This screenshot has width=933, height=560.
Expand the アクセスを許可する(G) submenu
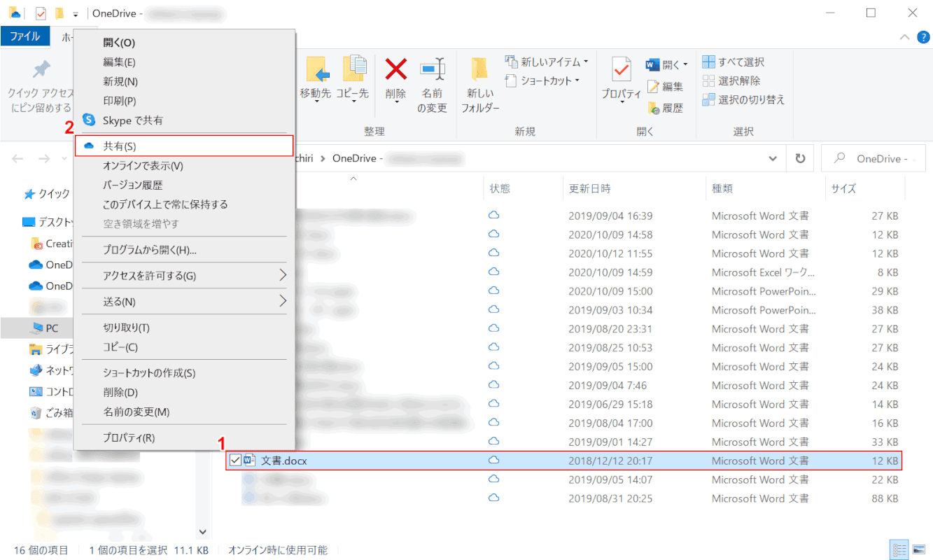(283, 276)
